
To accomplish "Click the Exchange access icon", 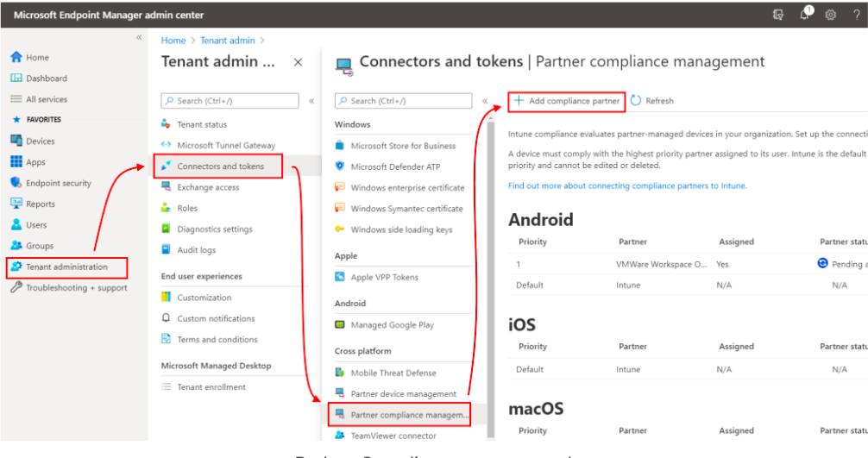I will coord(166,187).
